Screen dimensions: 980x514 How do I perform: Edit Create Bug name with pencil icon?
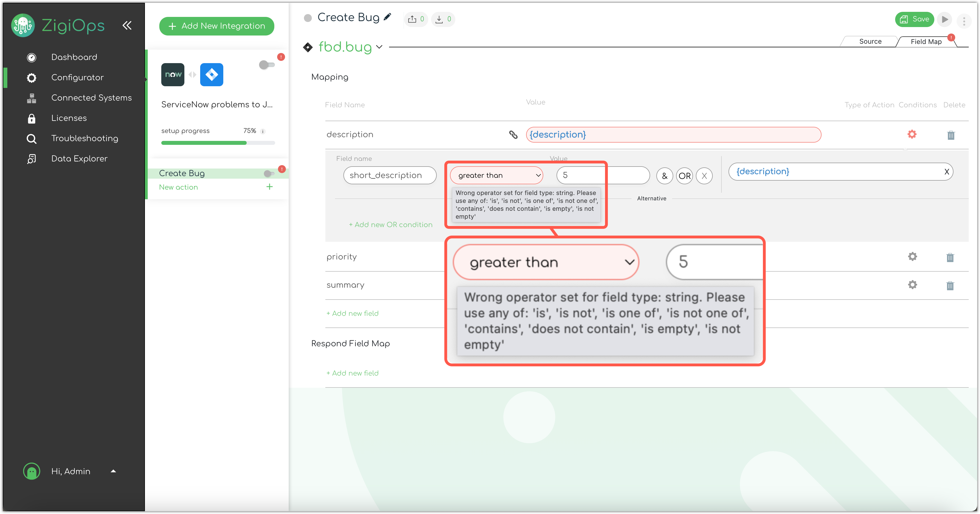pyautogui.click(x=388, y=17)
